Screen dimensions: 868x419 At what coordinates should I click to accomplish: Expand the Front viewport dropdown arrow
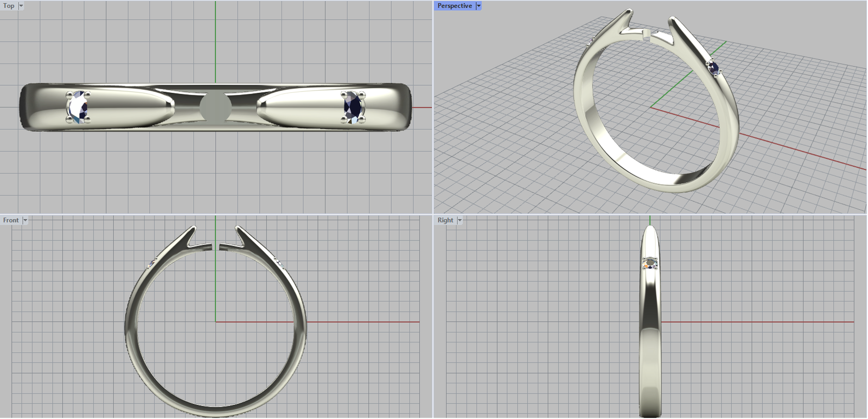(x=25, y=220)
